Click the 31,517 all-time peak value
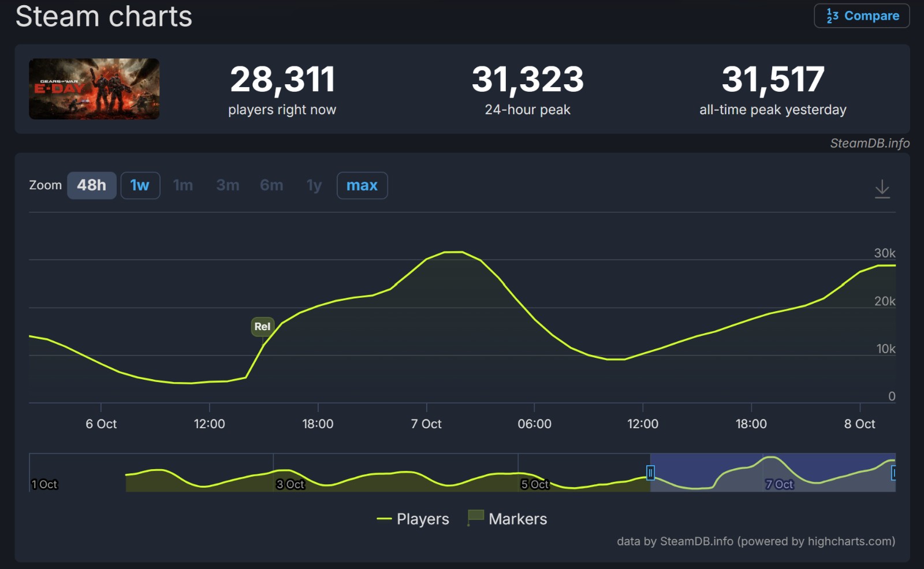Screen dimensions: 924x569 (773, 79)
